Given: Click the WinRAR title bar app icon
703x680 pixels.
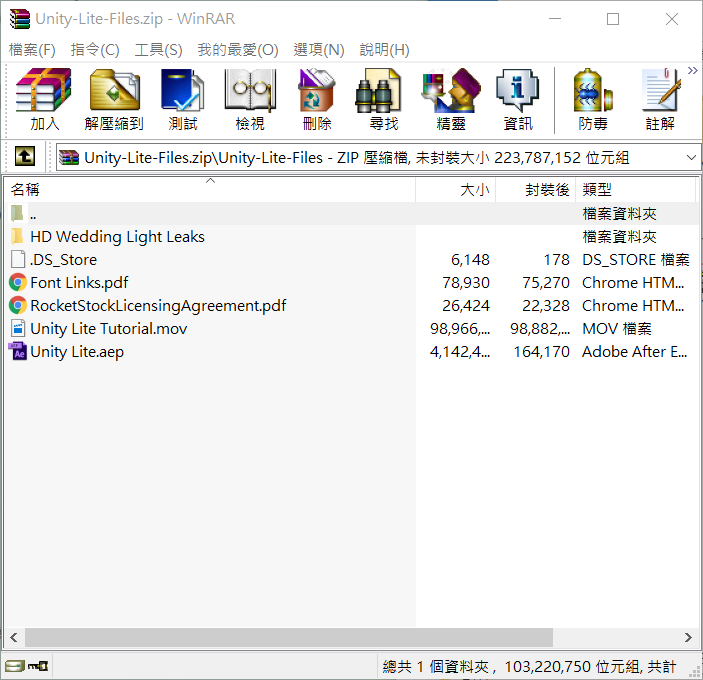Looking at the screenshot, I should point(20,19).
